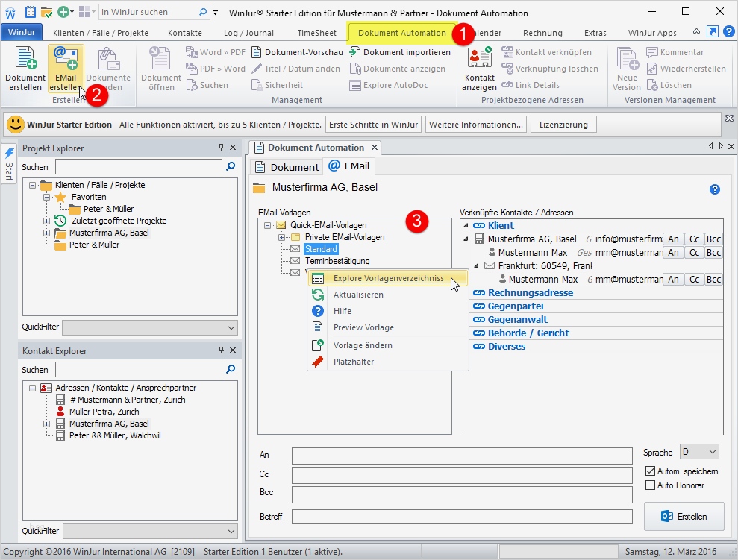The height and width of the screenshot is (560, 738).
Task: Toggle the Autom. speichern checkbox
Action: pyautogui.click(x=650, y=471)
